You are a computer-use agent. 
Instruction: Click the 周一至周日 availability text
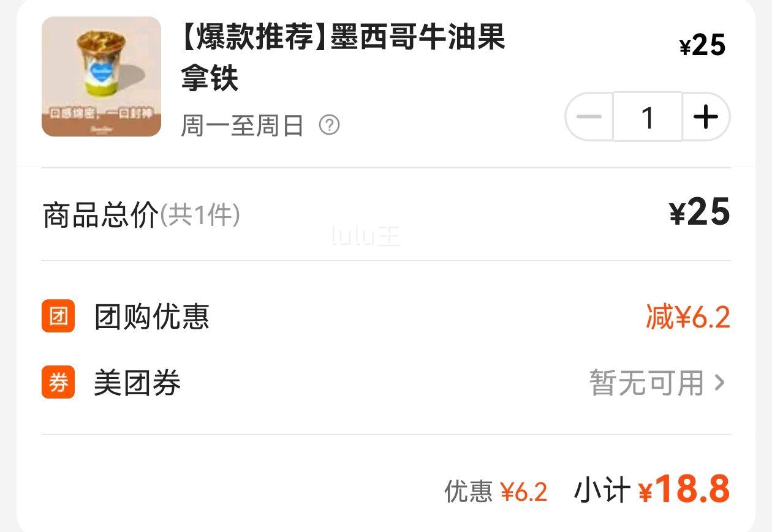point(243,126)
